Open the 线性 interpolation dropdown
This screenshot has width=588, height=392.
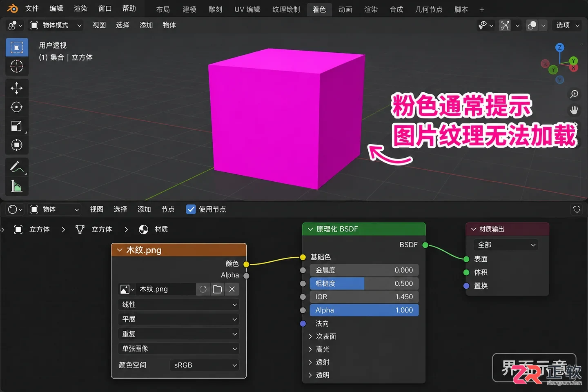coord(178,305)
